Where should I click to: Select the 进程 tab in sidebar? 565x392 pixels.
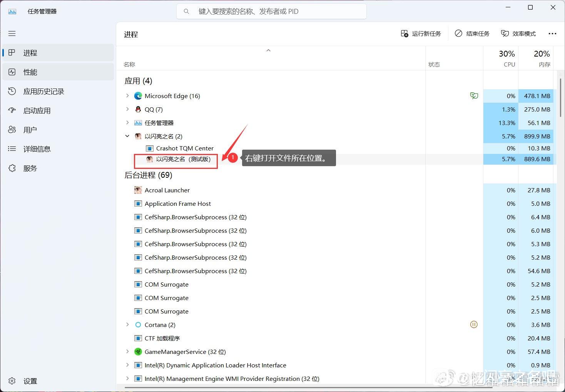[58, 53]
